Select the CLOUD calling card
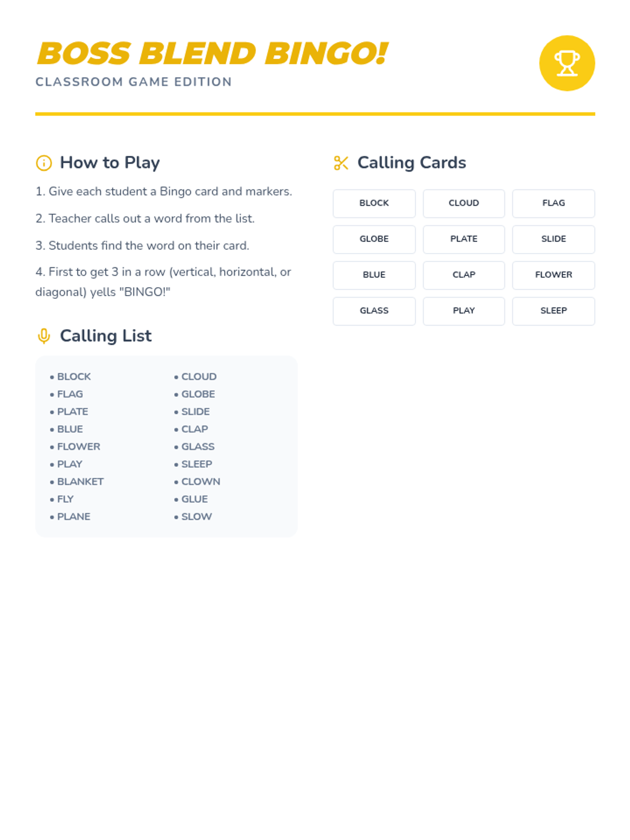 [464, 203]
